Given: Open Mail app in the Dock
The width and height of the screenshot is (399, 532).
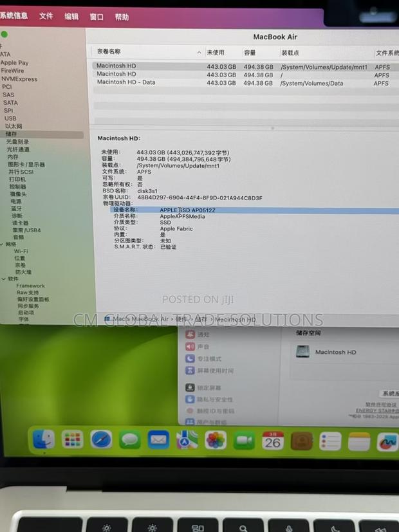Looking at the screenshot, I should tap(158, 440).
